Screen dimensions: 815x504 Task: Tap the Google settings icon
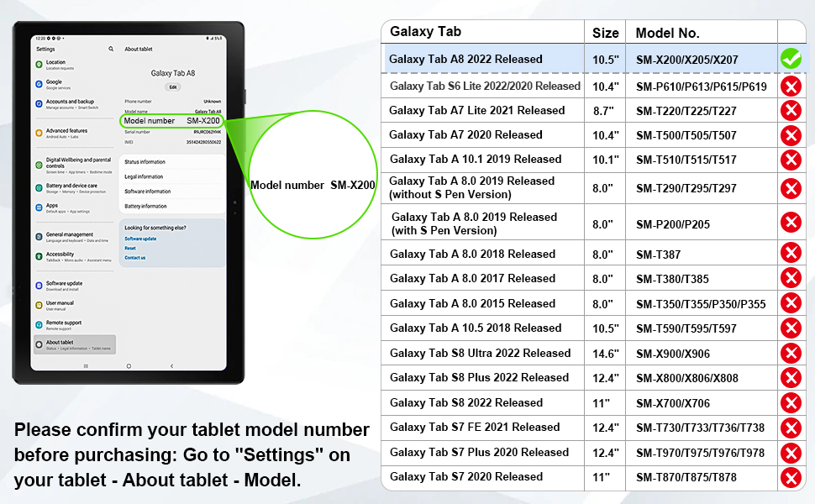pos(39,84)
